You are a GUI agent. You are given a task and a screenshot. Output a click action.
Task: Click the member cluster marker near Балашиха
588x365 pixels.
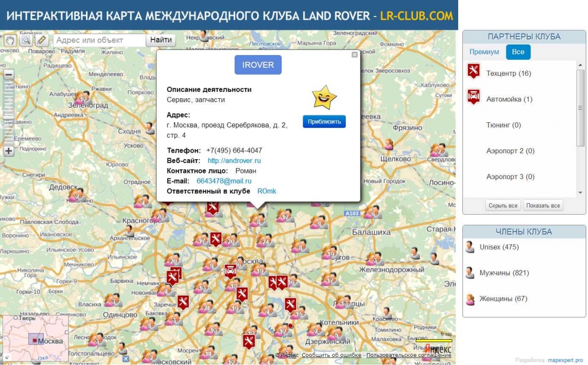[372, 212]
